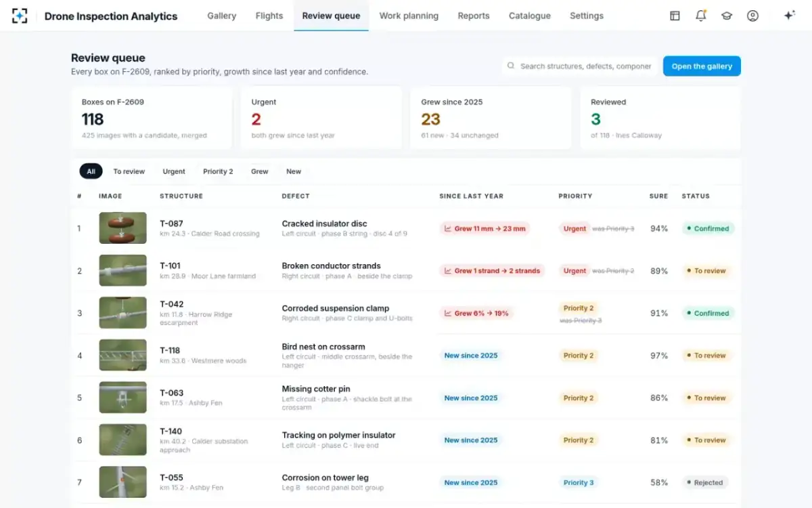Go to the Work planning tab
The image size is (812, 508).
click(409, 16)
